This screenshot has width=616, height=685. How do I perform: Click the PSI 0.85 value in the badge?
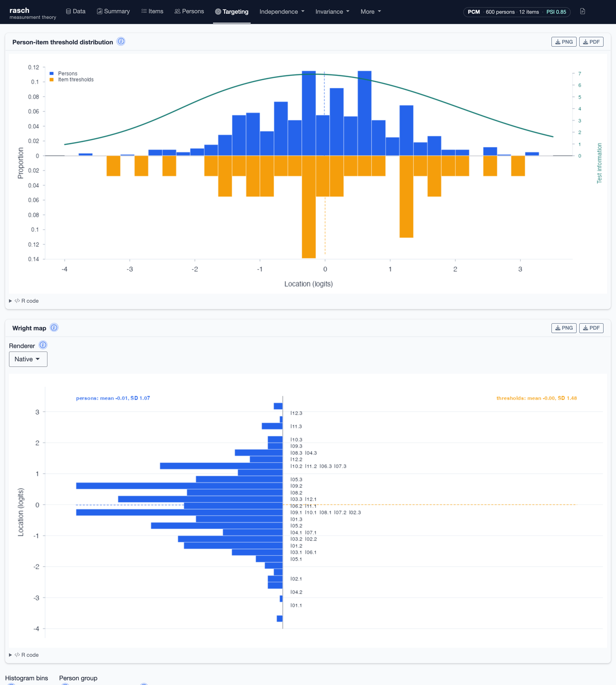(x=556, y=12)
